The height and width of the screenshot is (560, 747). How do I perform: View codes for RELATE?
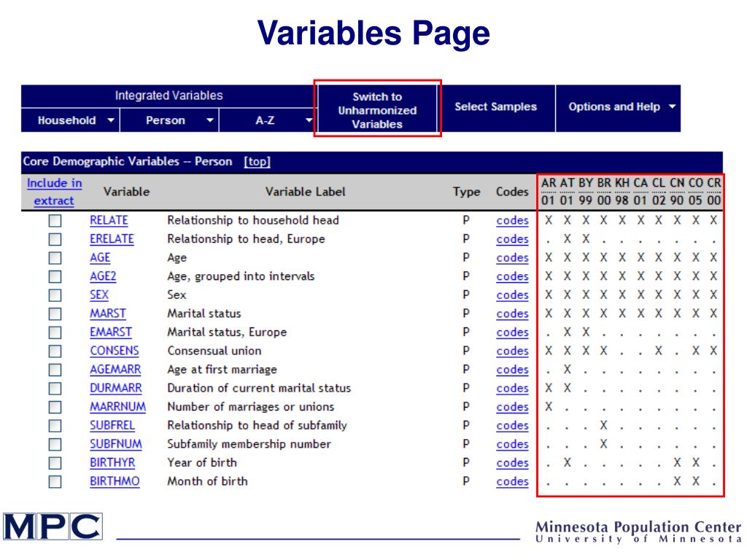click(512, 220)
